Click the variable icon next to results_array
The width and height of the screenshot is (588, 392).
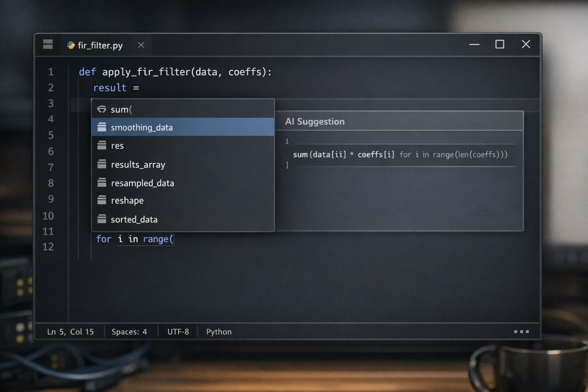(x=101, y=164)
